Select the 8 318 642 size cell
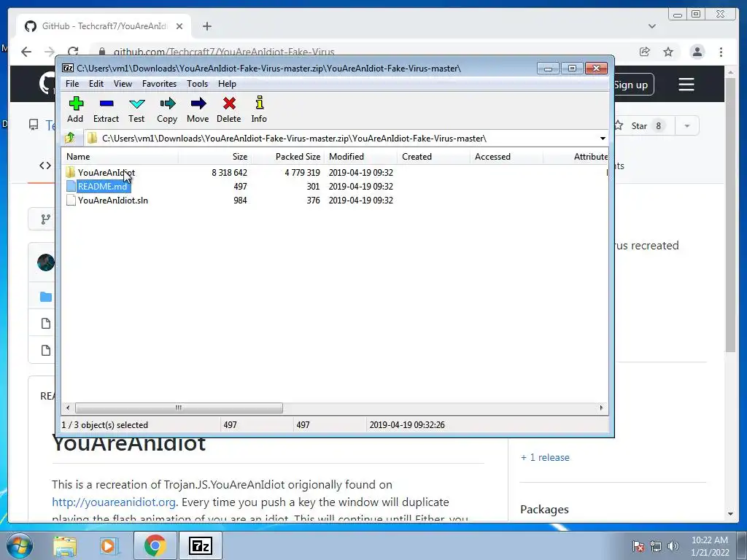The height and width of the screenshot is (560, 747). click(x=229, y=172)
